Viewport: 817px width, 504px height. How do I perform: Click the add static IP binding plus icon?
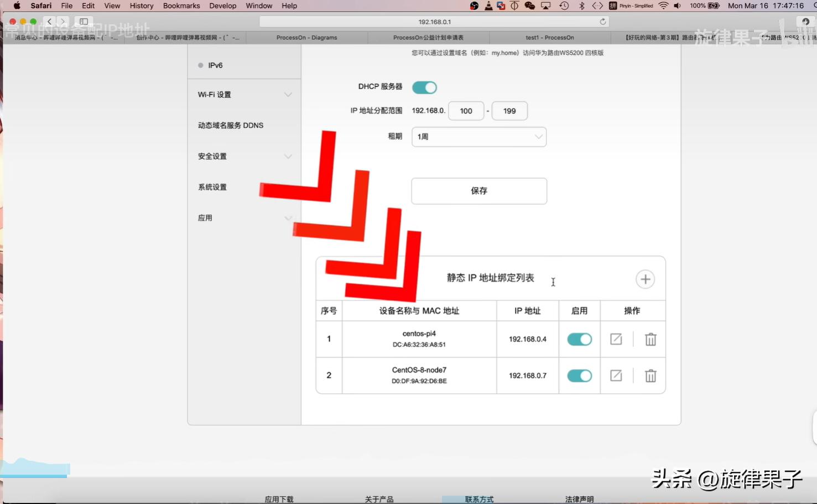(x=645, y=279)
